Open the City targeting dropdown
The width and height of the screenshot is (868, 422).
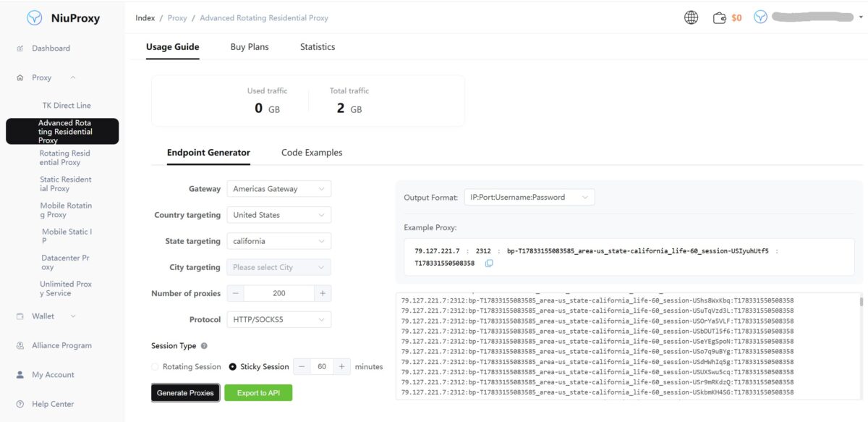click(279, 267)
